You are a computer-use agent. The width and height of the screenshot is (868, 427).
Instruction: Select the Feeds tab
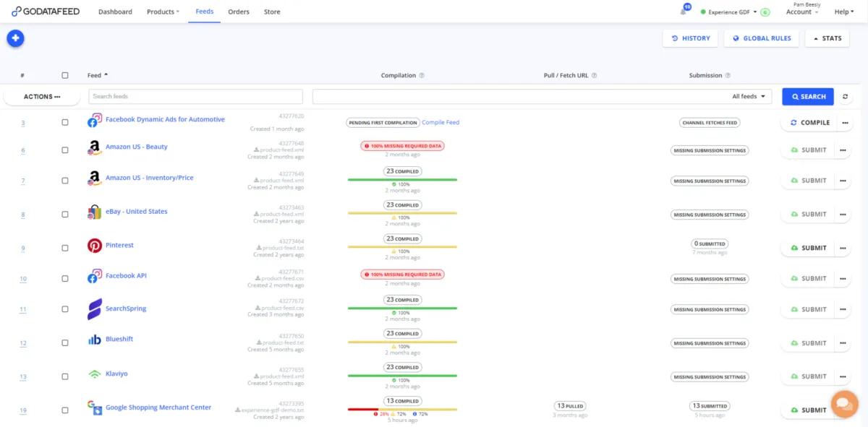click(x=205, y=12)
